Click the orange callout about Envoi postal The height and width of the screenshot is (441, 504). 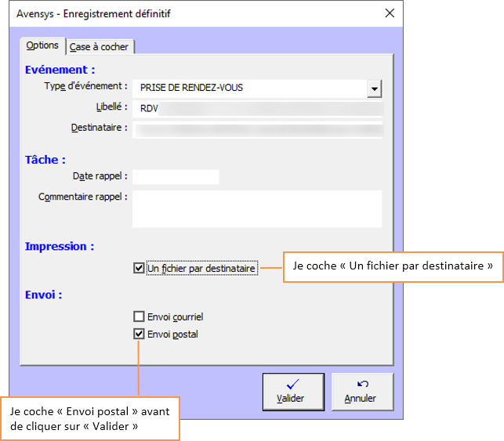pyautogui.click(x=91, y=418)
